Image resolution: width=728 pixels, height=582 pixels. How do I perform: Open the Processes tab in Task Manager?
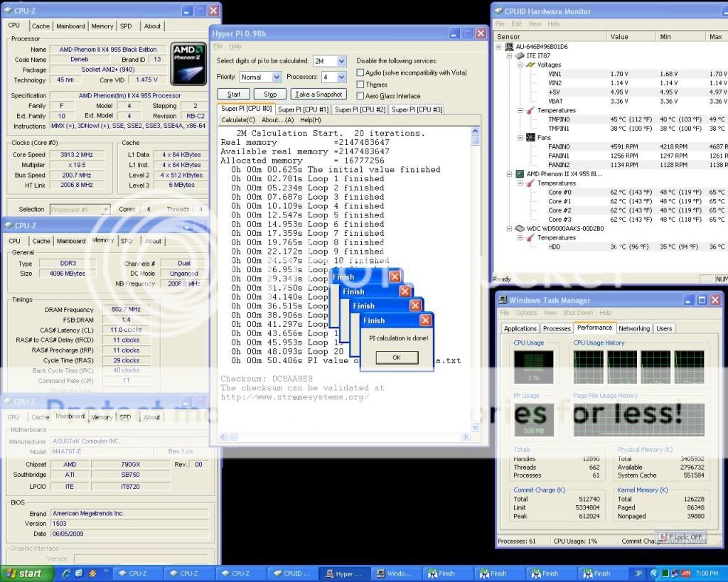click(557, 328)
